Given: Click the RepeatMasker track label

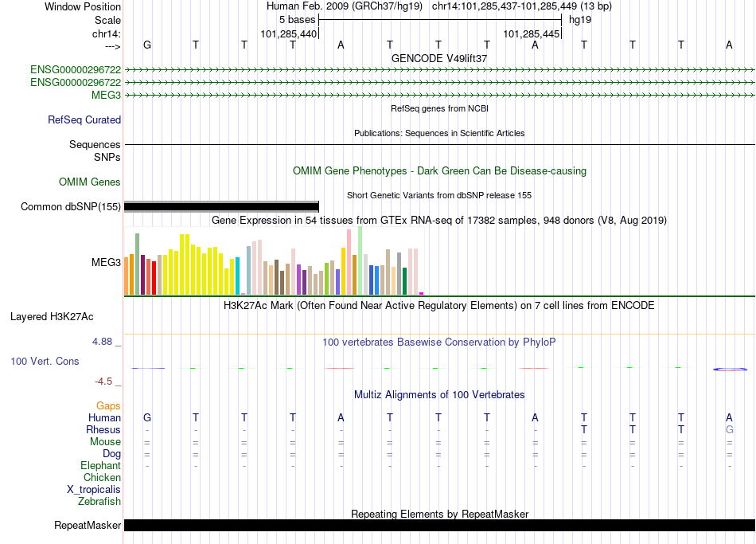Looking at the screenshot, I should (x=88, y=525).
